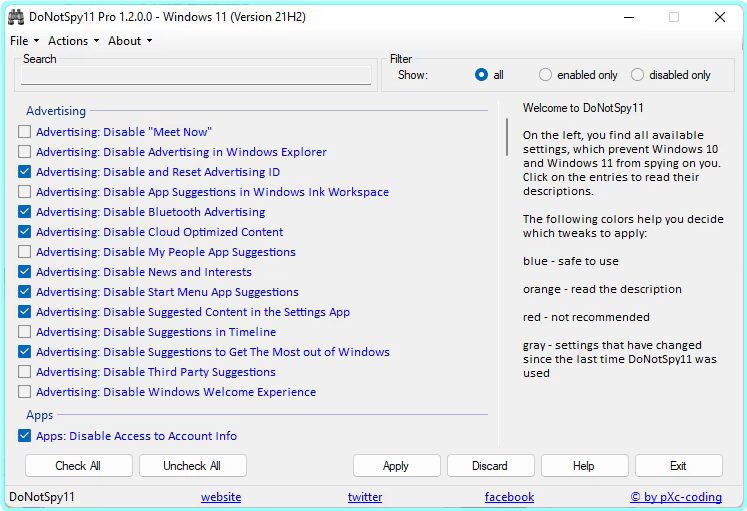Select the "enabled only" filter option
Viewport: 747px width, 511px height.
(545, 75)
